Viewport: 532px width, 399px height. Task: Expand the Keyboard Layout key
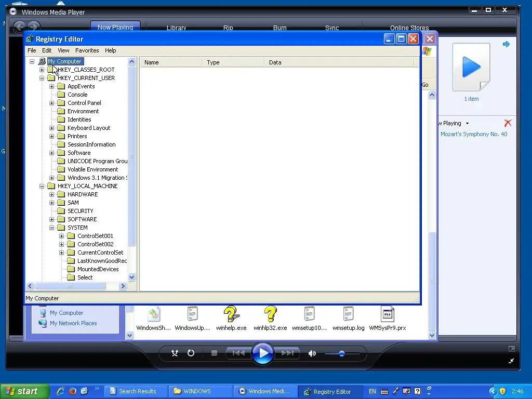(51, 128)
